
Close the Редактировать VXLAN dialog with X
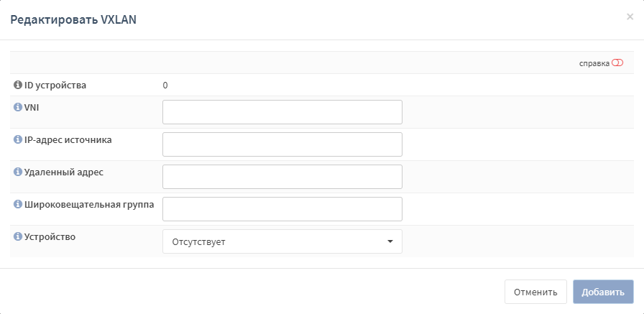click(630, 17)
